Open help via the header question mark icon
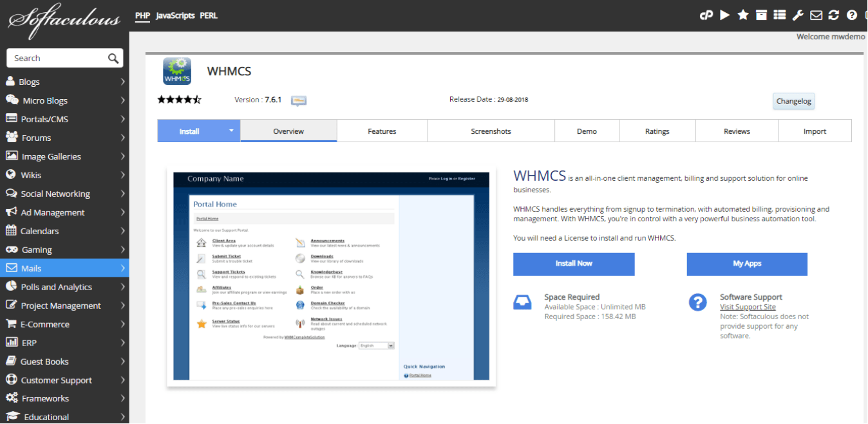This screenshot has height=424, width=868. [852, 15]
